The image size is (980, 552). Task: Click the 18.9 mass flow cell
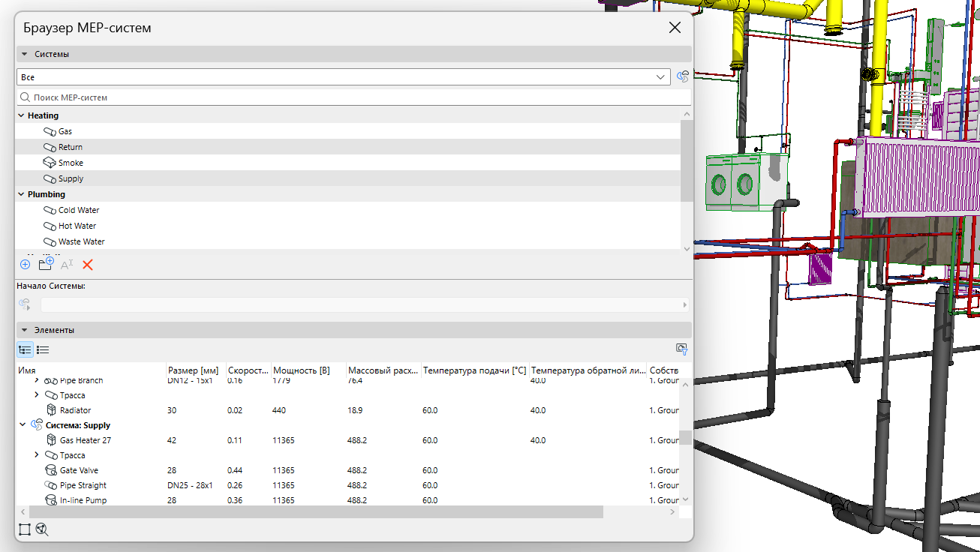point(355,410)
